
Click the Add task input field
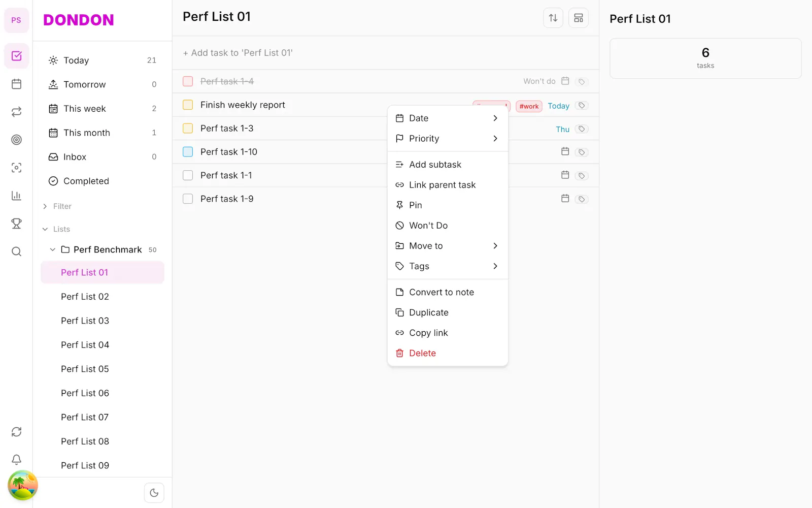386,53
